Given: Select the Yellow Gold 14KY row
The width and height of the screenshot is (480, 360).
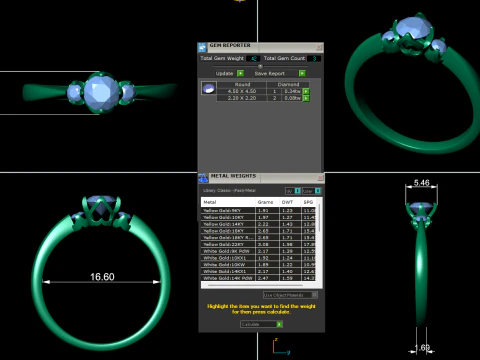Looking at the screenshot, I should click(258, 224).
